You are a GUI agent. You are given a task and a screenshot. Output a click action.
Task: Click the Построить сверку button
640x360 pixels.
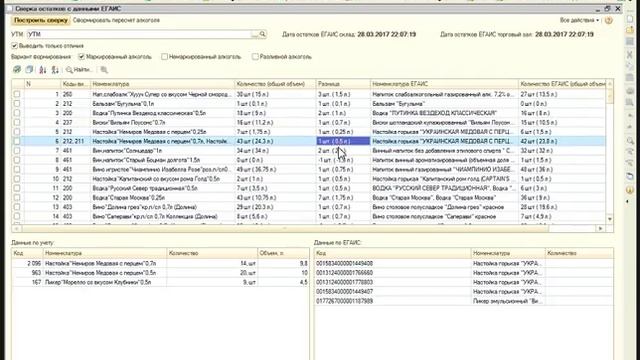pos(41,20)
